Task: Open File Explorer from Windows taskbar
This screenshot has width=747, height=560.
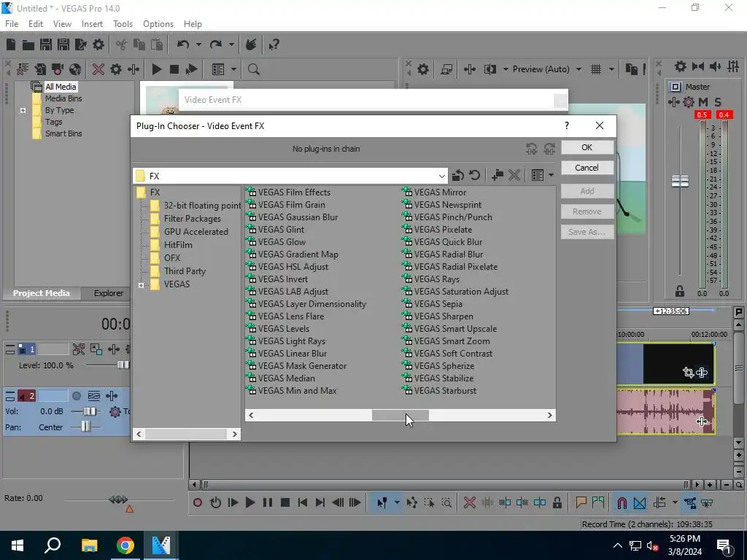Action: [x=89, y=545]
